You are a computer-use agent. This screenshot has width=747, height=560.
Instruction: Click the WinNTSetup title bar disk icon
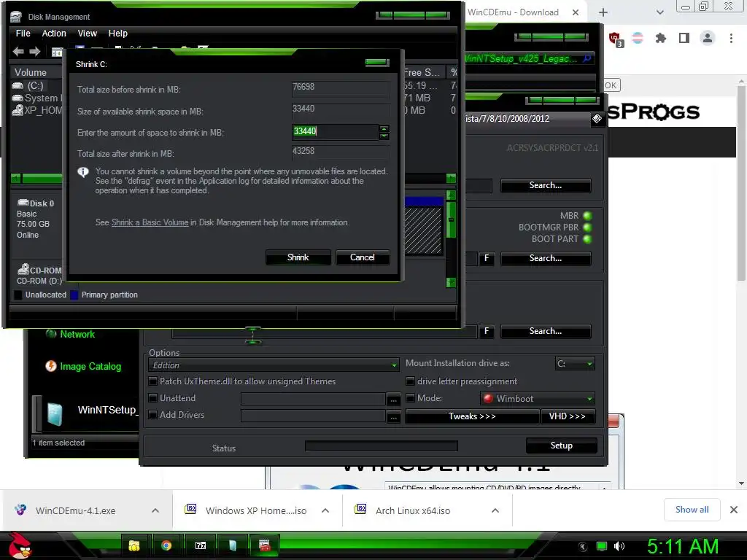[x=597, y=119]
